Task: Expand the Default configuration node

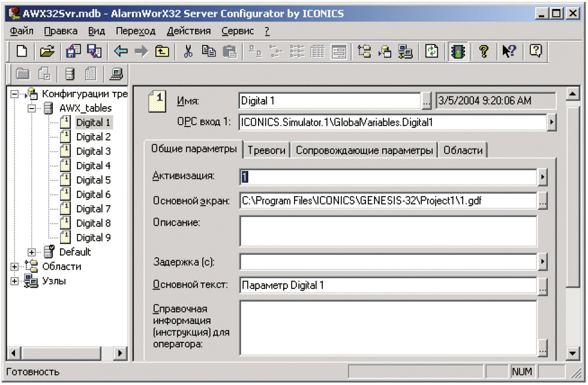Action: (32, 252)
